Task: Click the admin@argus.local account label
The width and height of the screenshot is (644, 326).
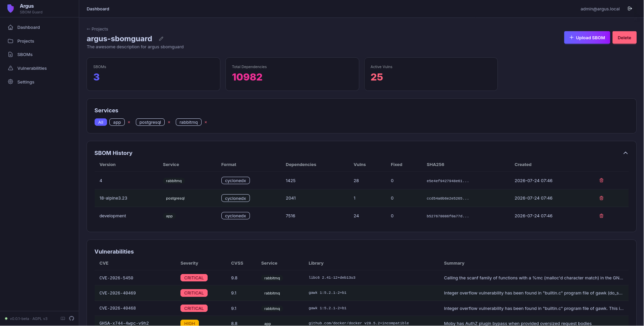Action: coord(600,9)
